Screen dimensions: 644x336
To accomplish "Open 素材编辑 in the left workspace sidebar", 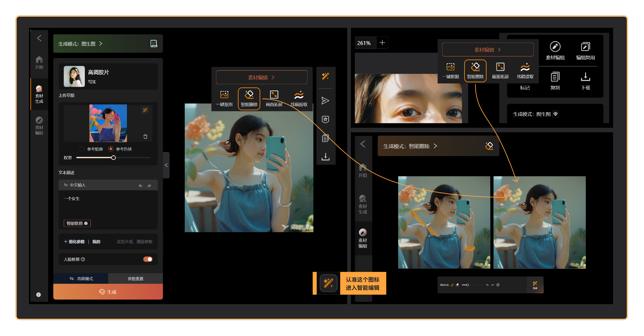I will pos(39,126).
